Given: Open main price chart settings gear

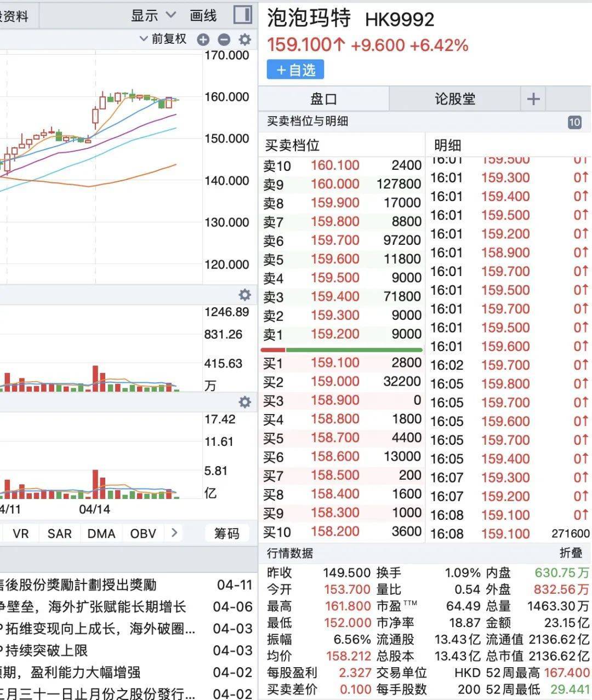Looking at the screenshot, I should pos(244,39).
